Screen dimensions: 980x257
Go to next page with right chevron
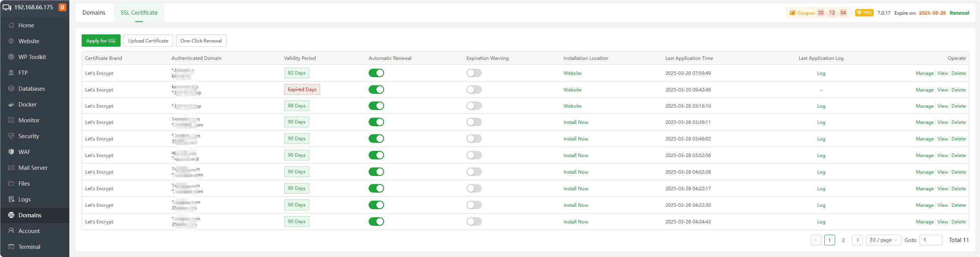coord(857,240)
